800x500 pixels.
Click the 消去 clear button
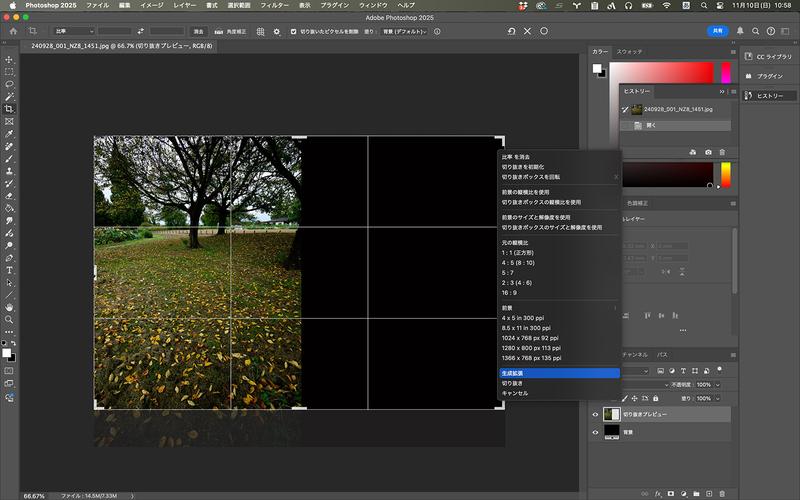(198, 31)
